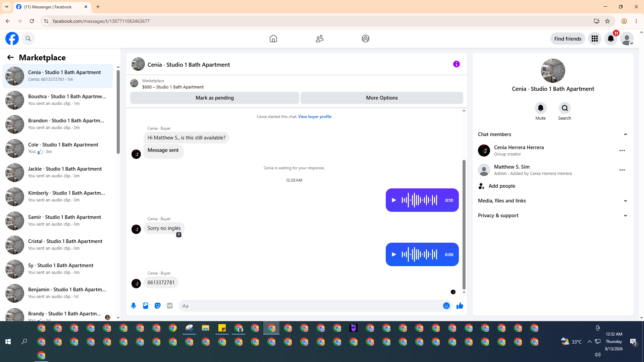Open options for Matthew S. Sim
The height and width of the screenshot is (362, 644).
pyautogui.click(x=622, y=170)
